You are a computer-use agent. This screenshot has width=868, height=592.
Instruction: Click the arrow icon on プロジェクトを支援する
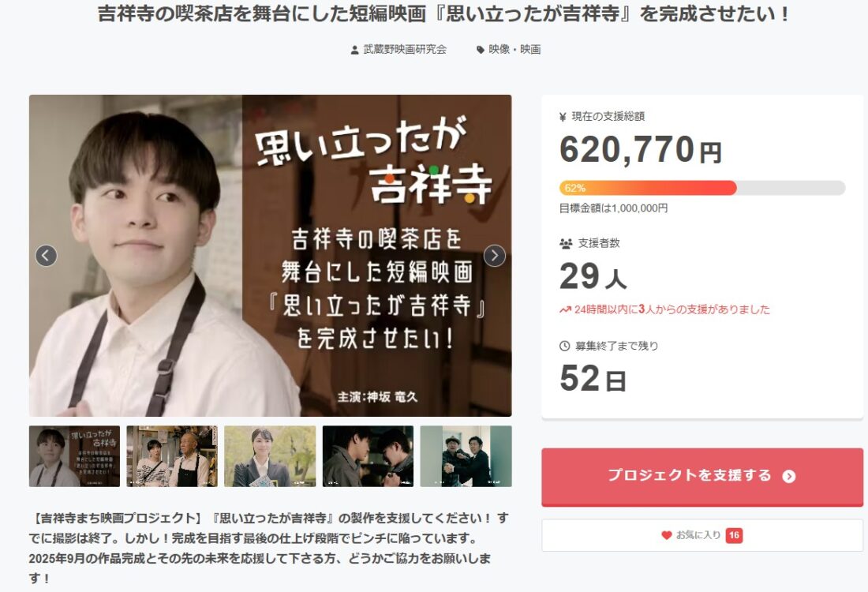tap(789, 476)
